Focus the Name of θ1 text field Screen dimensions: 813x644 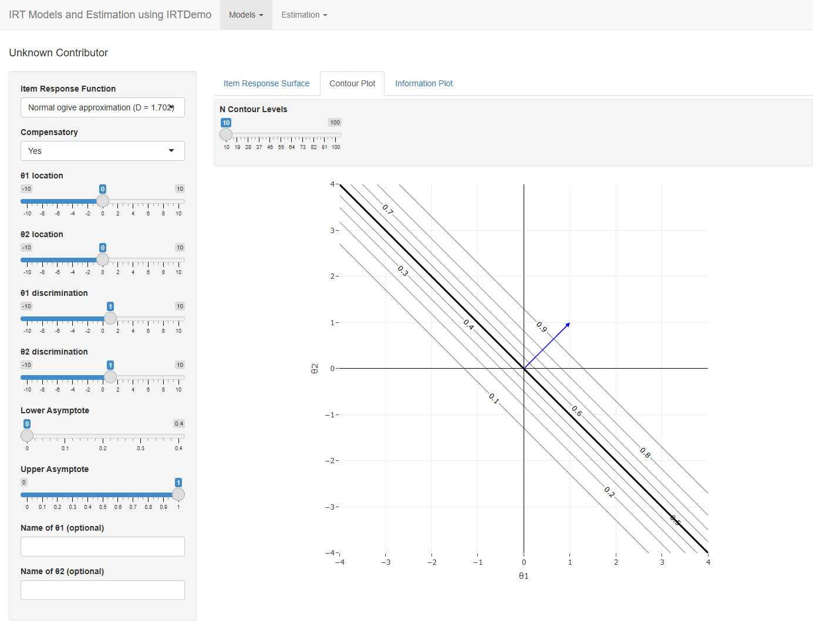point(103,547)
